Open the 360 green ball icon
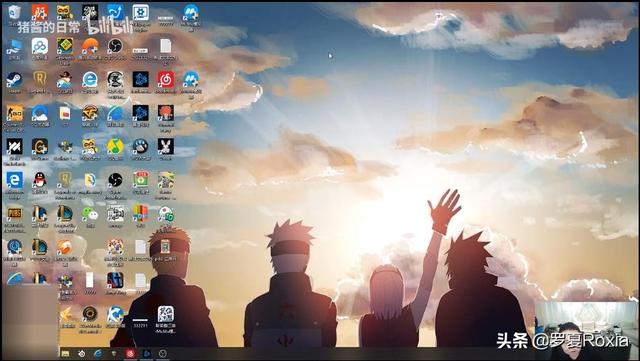This screenshot has width=640, height=361. (166, 214)
